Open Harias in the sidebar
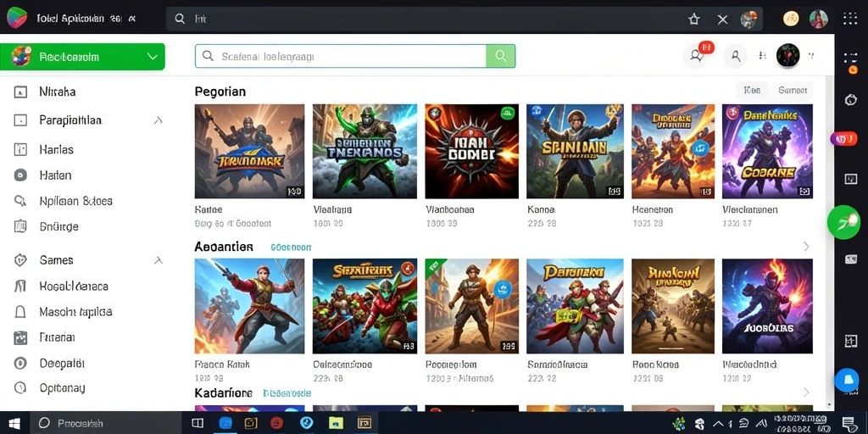868x434 pixels. pos(56,149)
